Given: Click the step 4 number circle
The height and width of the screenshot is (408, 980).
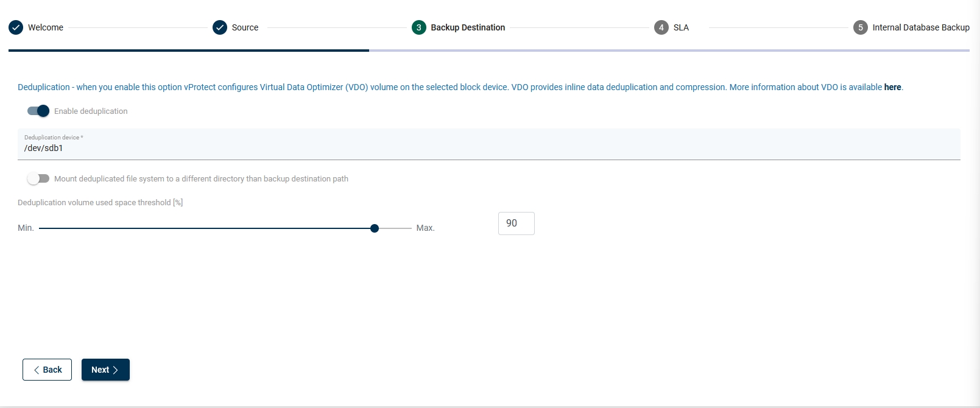Looking at the screenshot, I should click(661, 27).
